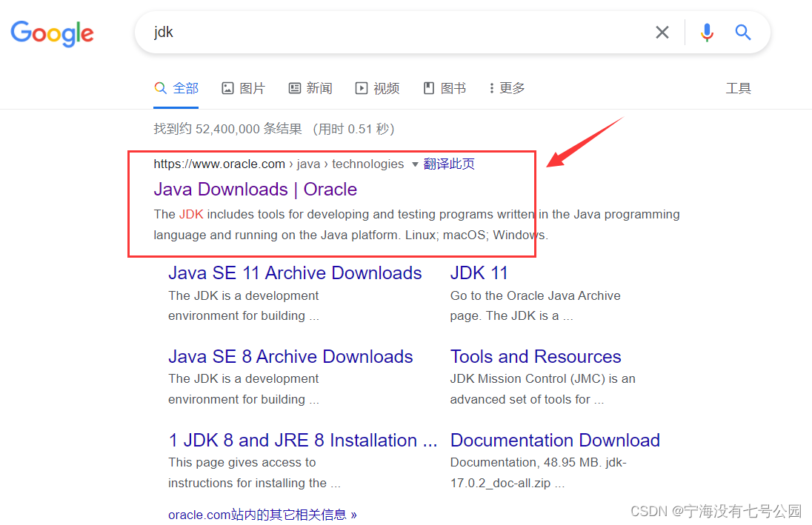Switch to the 图书 (Books) tab
Viewport: 812px width, 525px height.
pyautogui.click(x=445, y=88)
